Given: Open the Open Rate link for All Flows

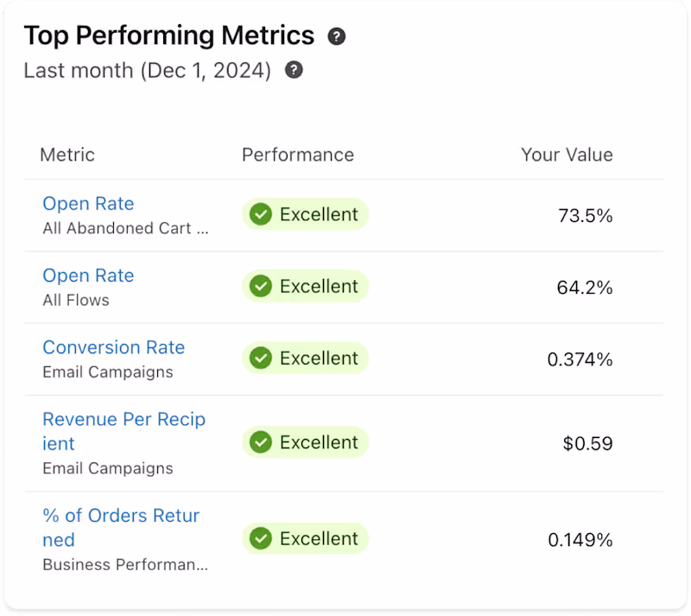Looking at the screenshot, I should [88, 276].
